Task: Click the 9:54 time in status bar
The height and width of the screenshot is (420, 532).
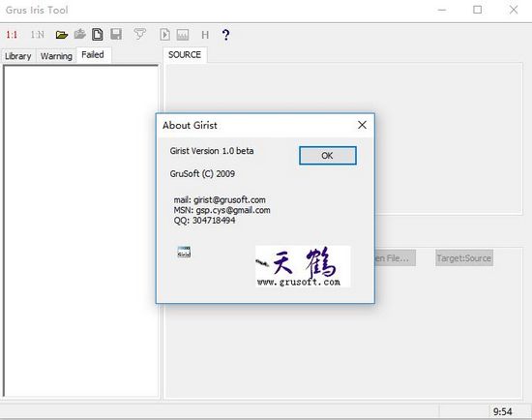Action: (x=502, y=411)
